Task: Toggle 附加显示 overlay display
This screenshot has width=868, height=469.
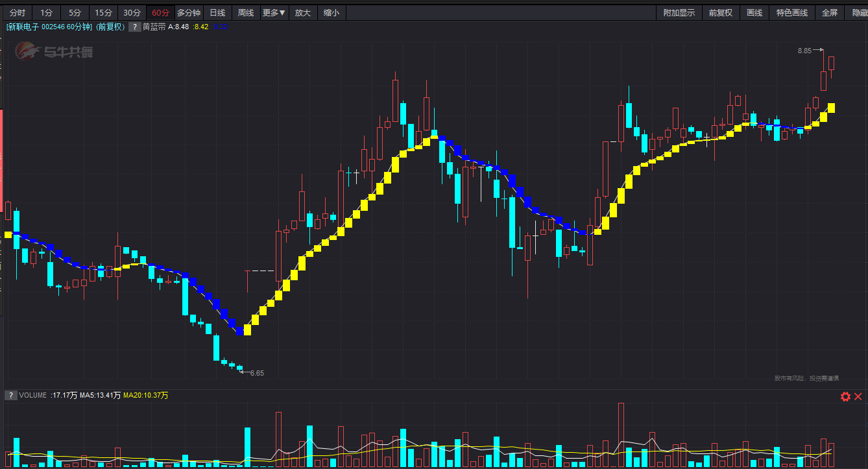Action: coord(679,12)
